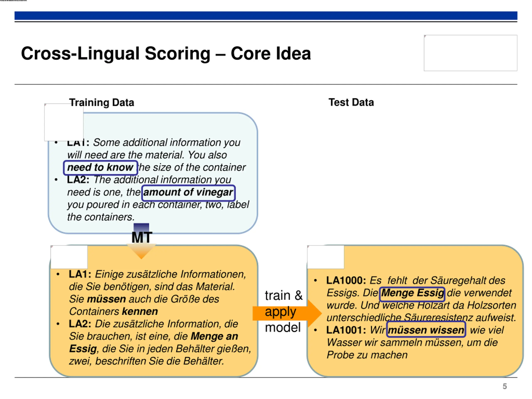Click the word 'model' beside the arrow
Image resolution: width=532 pixels, height=399 pixels.
pos(283,327)
